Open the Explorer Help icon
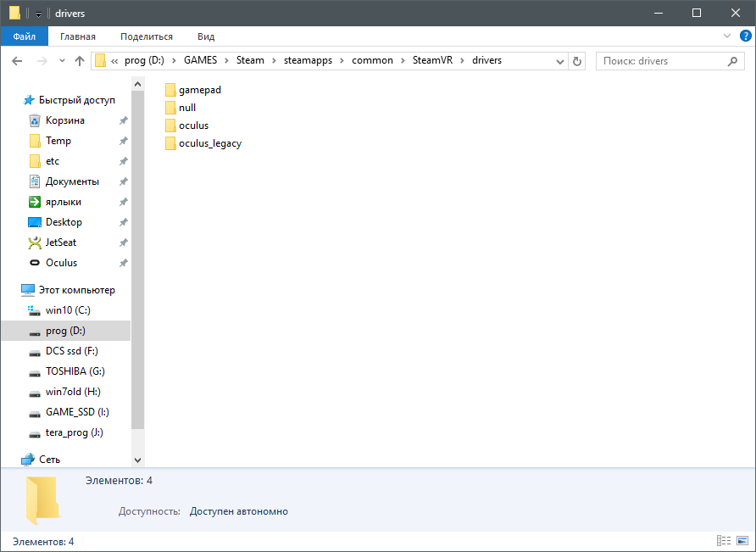756x552 pixels. pos(745,36)
